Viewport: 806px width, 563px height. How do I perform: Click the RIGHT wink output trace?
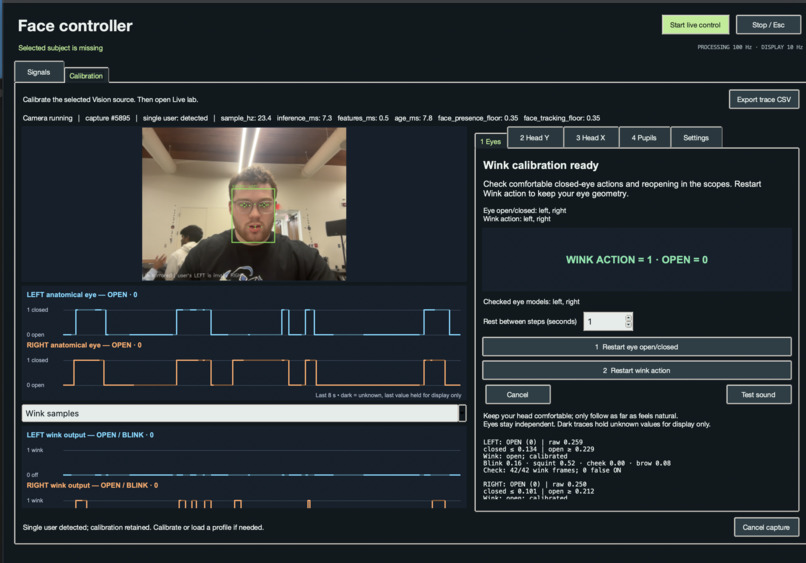click(262, 502)
